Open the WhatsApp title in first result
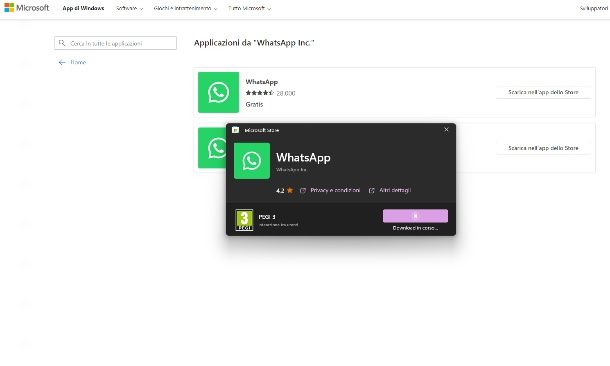Screen dimensions: 610x366 (262, 82)
